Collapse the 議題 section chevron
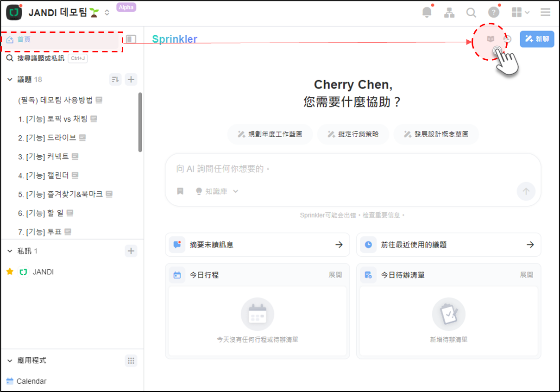Screen dimensions: 560x392 10,80
